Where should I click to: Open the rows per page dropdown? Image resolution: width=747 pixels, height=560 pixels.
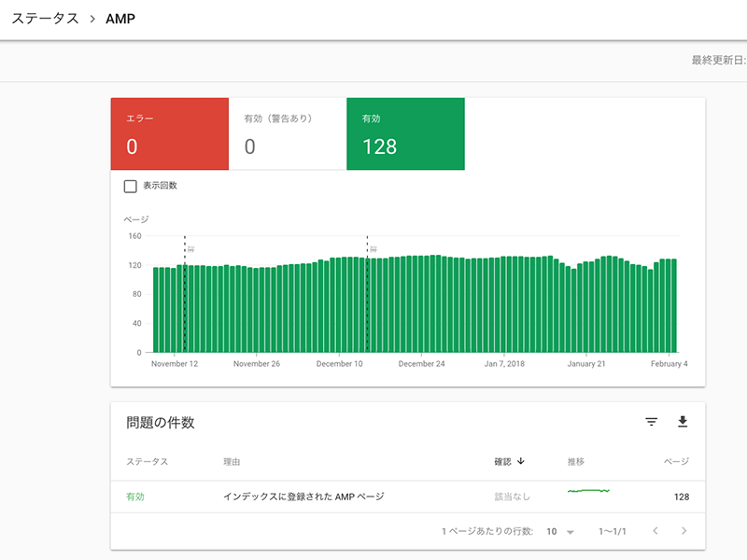pos(560,531)
